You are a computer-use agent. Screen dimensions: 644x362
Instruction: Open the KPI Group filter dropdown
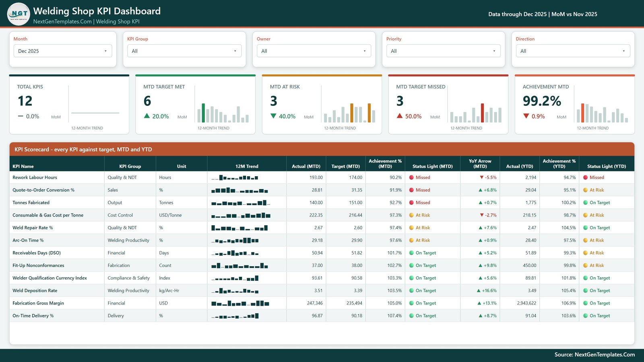tap(184, 51)
